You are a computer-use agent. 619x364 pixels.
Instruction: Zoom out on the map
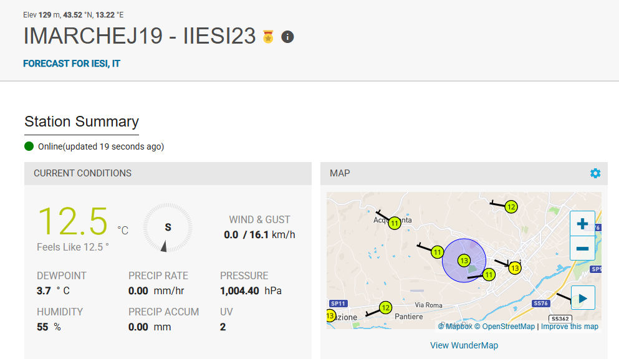pyautogui.click(x=582, y=248)
